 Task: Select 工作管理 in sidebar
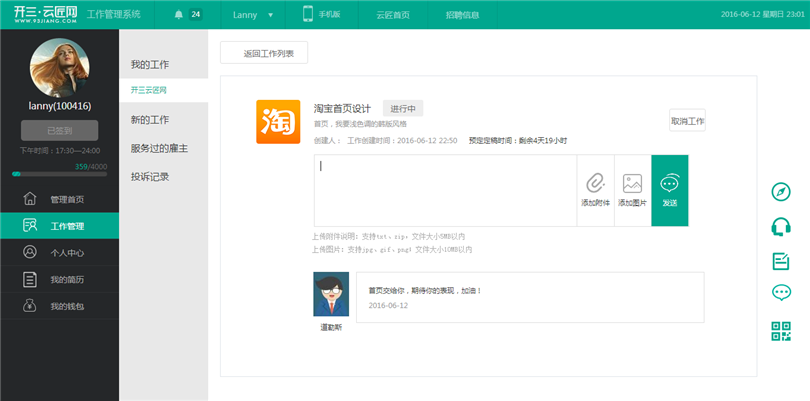(x=59, y=226)
